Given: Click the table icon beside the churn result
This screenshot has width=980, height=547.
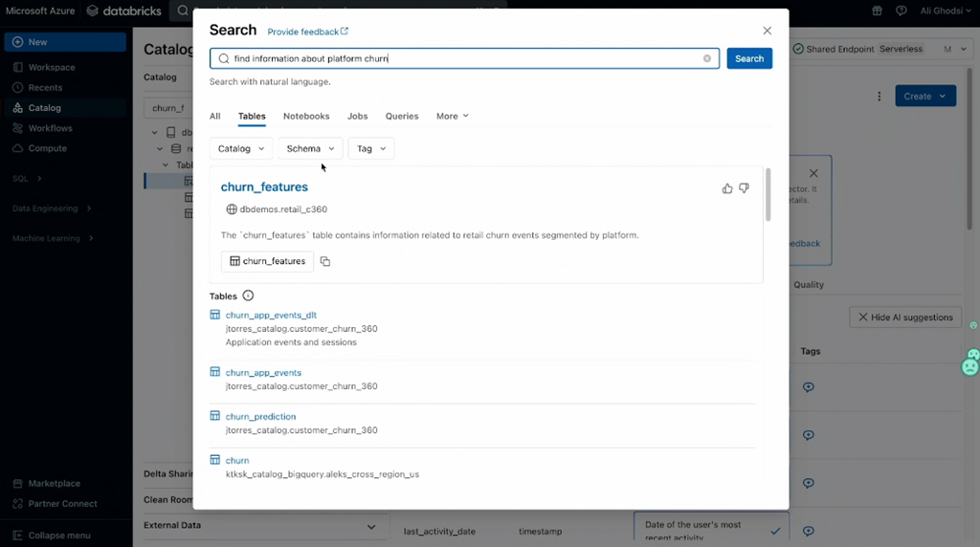Looking at the screenshot, I should coord(215,460).
